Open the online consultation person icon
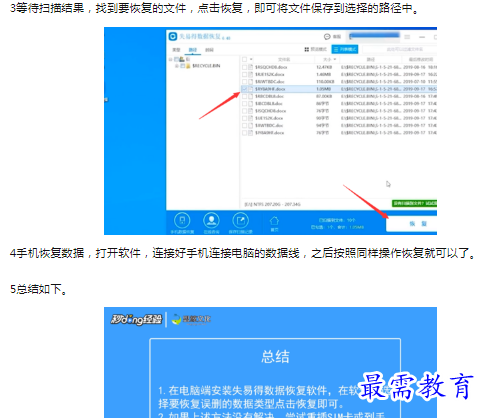 coord(211,220)
